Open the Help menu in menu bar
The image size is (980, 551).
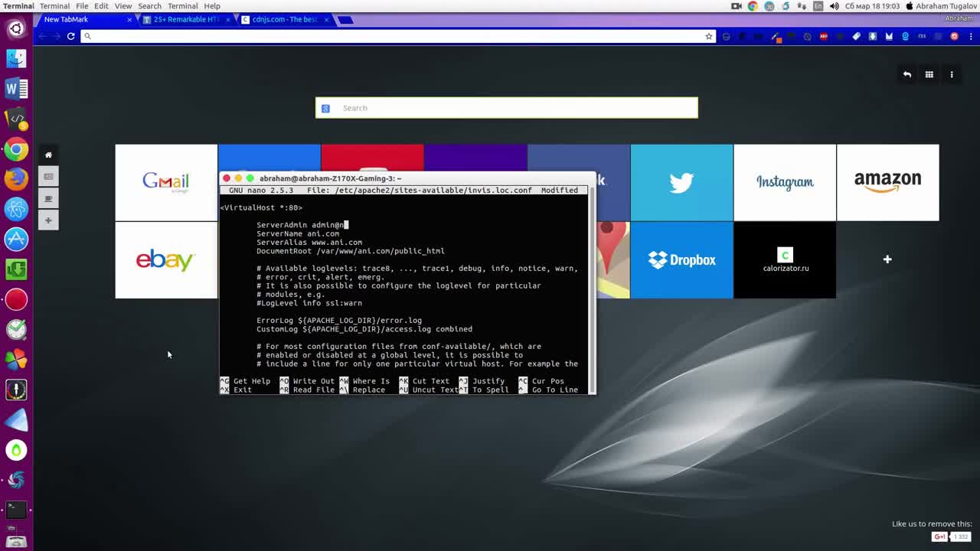[212, 6]
